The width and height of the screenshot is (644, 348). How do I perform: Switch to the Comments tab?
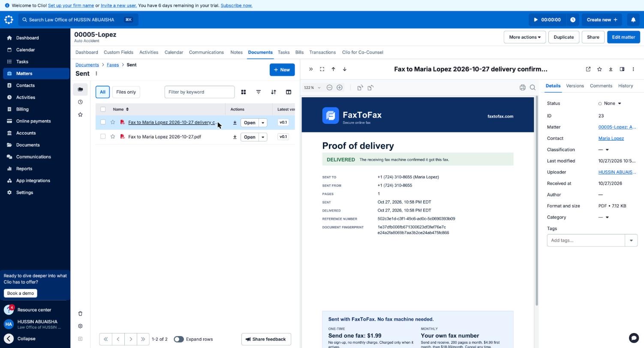pyautogui.click(x=601, y=86)
